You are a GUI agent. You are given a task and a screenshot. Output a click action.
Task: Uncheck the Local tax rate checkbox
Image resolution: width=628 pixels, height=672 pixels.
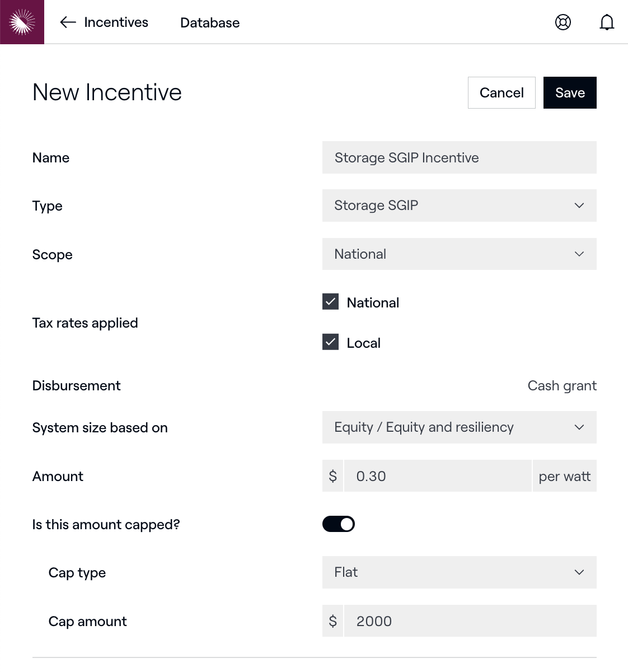(x=331, y=342)
